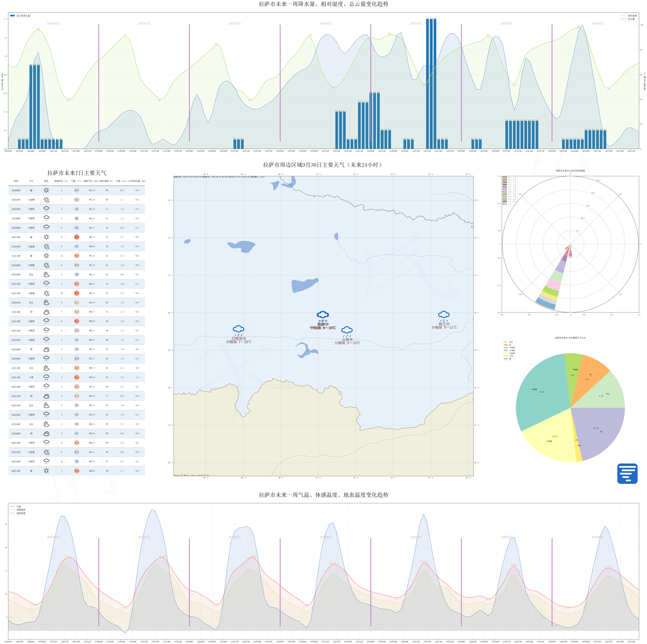Click the sun icon in the 01日12时 row
Screen dimensions: 647x644
(46, 256)
